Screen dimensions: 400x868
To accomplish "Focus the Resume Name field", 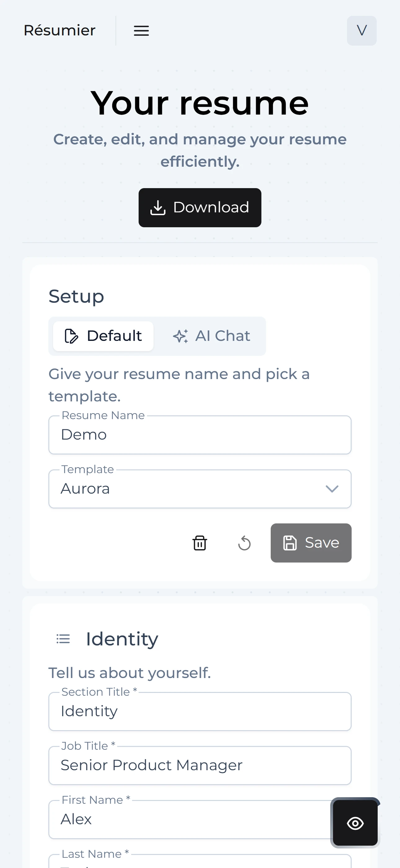I will pos(200,435).
